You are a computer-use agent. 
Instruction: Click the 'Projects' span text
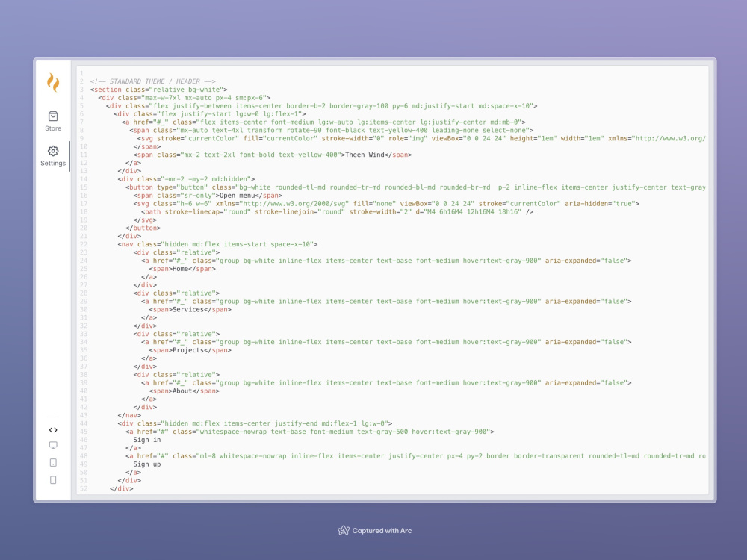click(187, 350)
